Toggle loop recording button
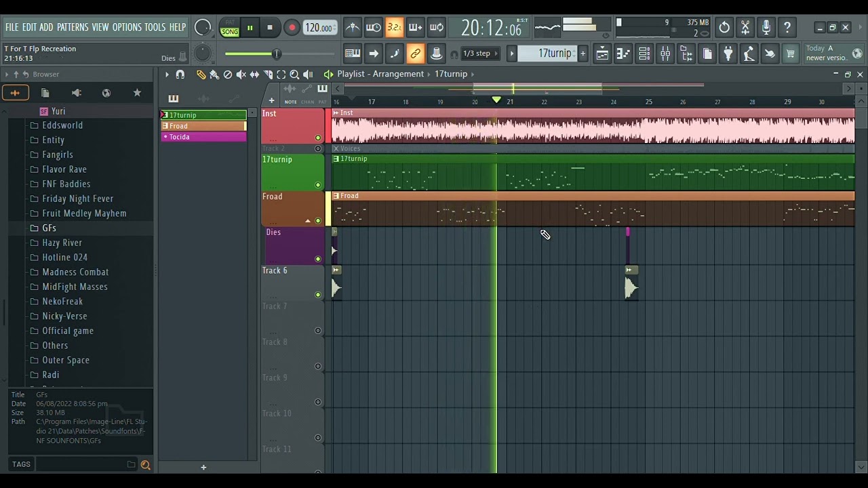This screenshot has width=868, height=488. (x=437, y=28)
